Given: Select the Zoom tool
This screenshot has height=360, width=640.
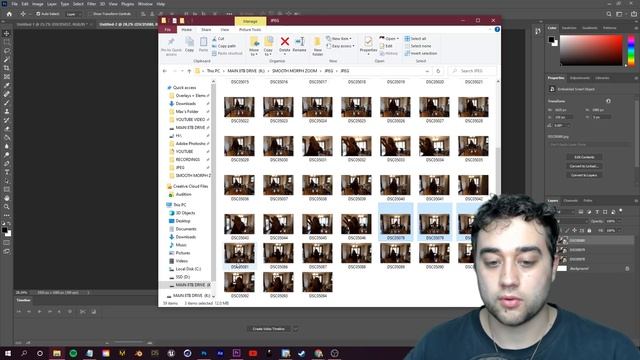Looking at the screenshot, I should click(7, 207).
